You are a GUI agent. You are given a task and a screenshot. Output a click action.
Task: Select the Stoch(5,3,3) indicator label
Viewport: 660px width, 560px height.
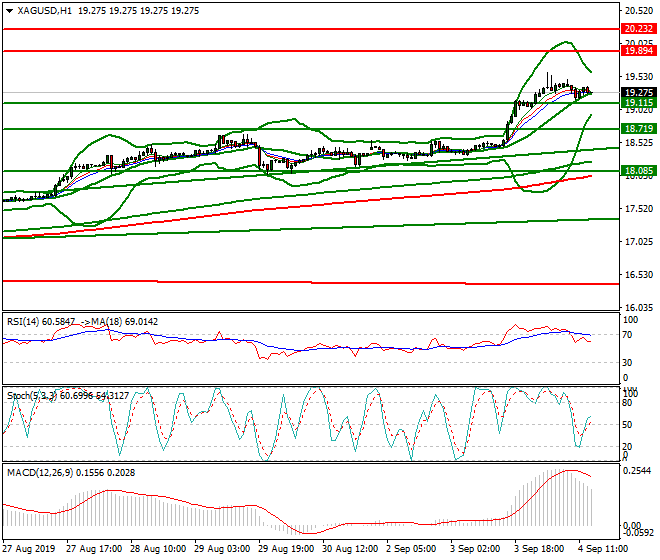[32, 396]
